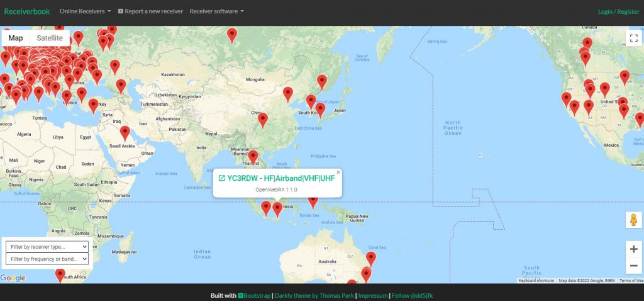Viewport: 644px width, 301px height.
Task: Select the marker near Coral Sea Australia
Action: (371, 259)
